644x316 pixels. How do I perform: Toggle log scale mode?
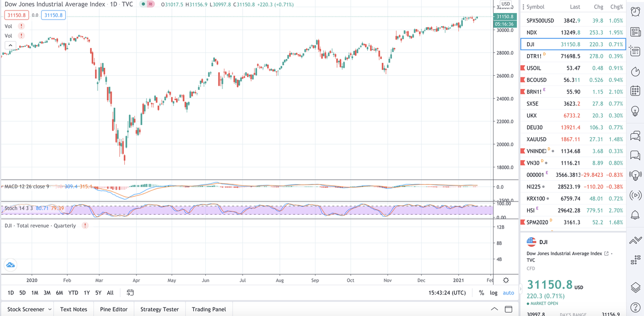pyautogui.click(x=494, y=293)
